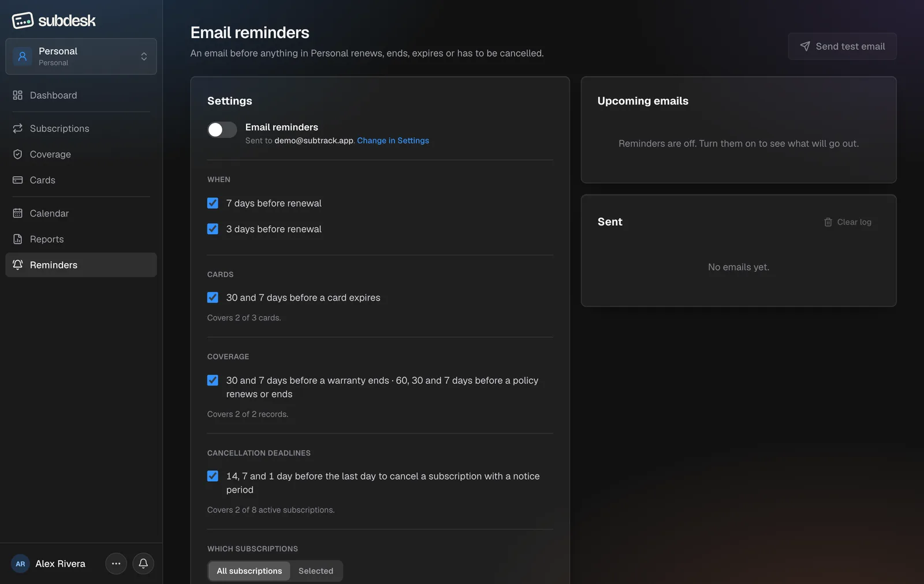Follow the Change in Settings link
Viewport: 924px width, 584px height.
click(x=393, y=141)
